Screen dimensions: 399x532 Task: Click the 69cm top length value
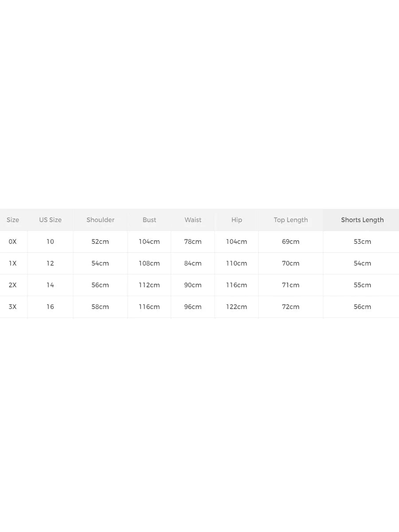pos(291,242)
